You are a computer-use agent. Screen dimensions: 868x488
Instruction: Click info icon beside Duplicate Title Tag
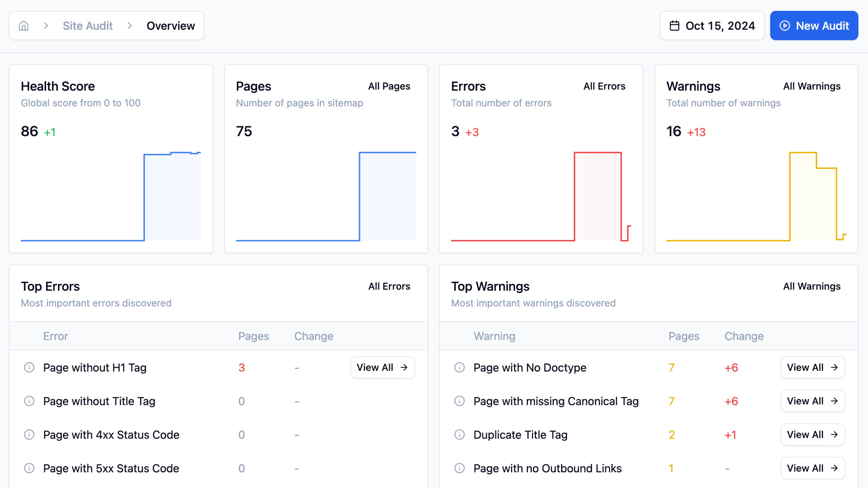459,435
